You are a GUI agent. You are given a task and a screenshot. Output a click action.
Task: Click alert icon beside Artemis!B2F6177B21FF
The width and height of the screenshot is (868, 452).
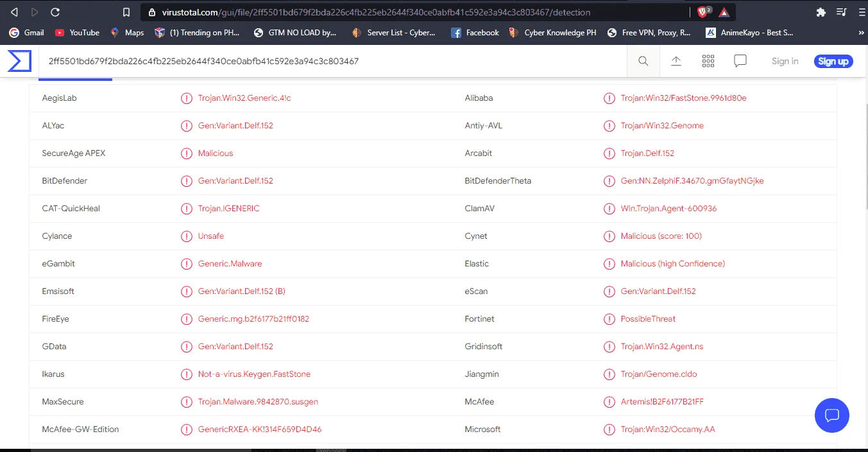[609, 402]
